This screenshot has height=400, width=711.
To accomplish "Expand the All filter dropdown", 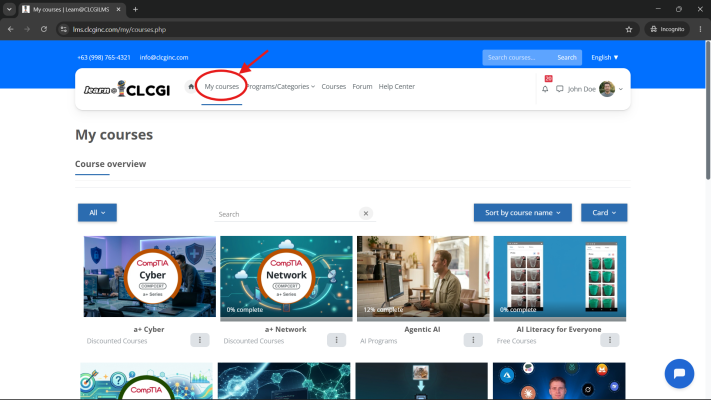I will pyautogui.click(x=97, y=213).
